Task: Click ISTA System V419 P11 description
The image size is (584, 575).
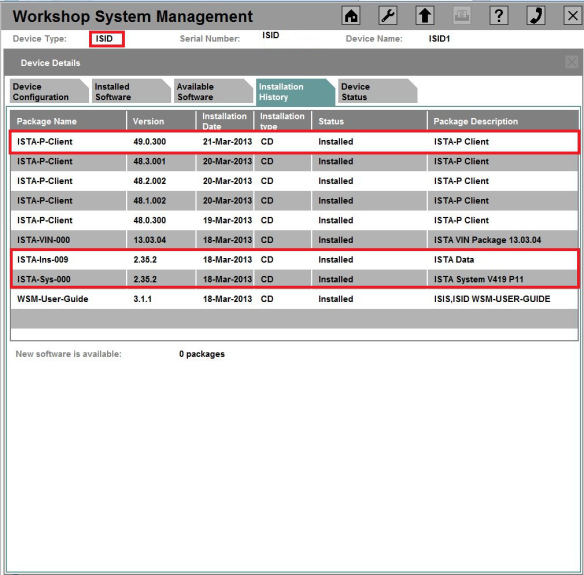Action: click(479, 279)
